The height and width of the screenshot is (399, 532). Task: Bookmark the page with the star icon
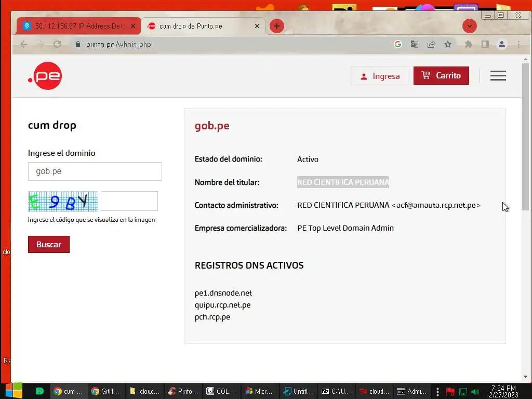coord(448,44)
